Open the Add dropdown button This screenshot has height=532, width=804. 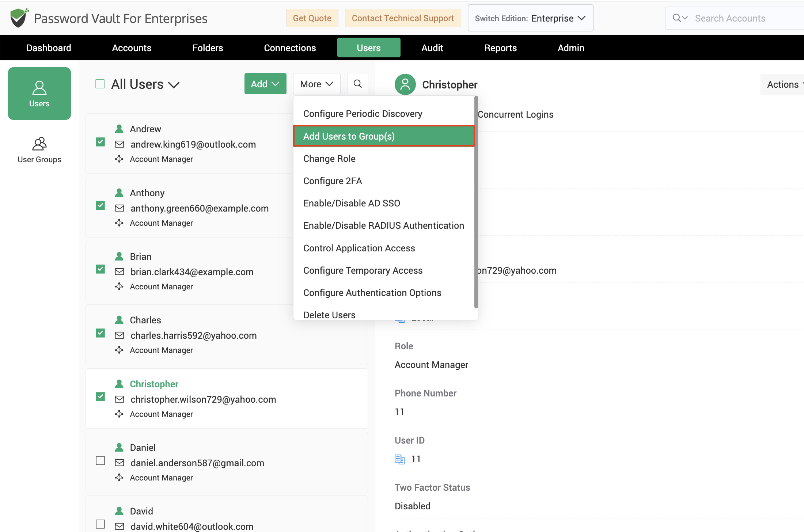tap(265, 84)
